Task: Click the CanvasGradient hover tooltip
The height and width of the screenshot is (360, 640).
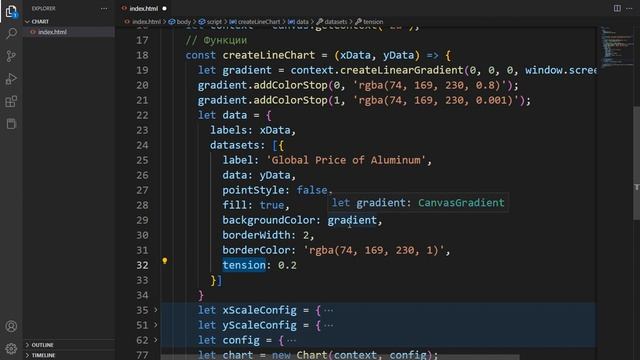Action: (418, 202)
